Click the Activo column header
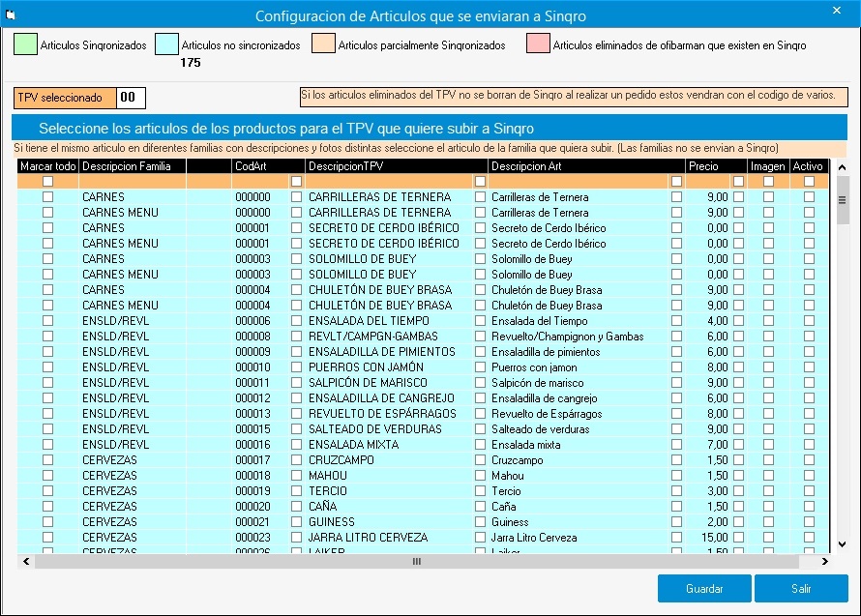 coord(809,166)
